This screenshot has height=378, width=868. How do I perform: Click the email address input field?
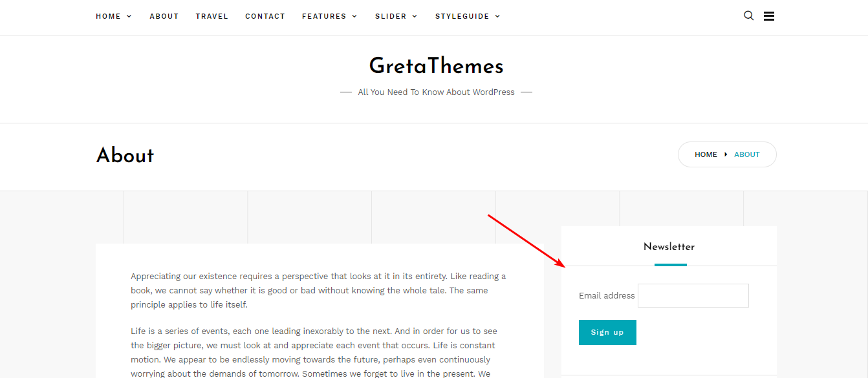pos(693,295)
